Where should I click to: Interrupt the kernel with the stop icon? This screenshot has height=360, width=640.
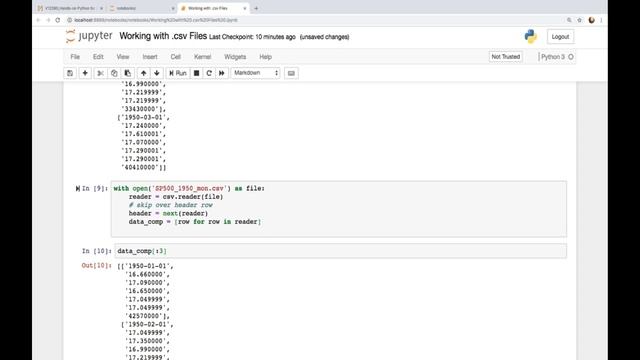point(196,73)
